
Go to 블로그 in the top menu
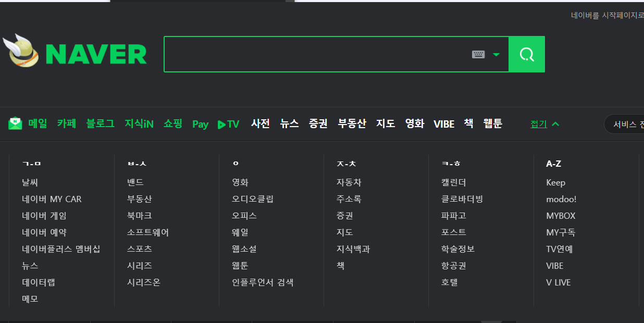101,123
